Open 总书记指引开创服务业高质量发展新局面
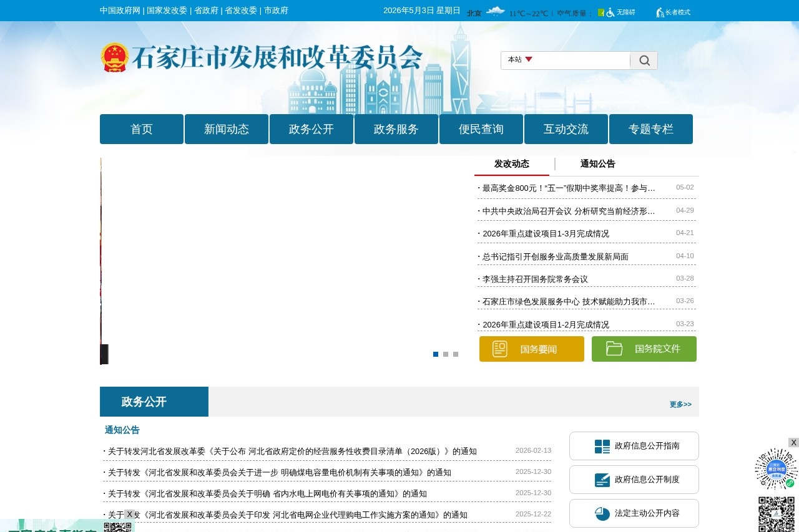 tap(556, 256)
